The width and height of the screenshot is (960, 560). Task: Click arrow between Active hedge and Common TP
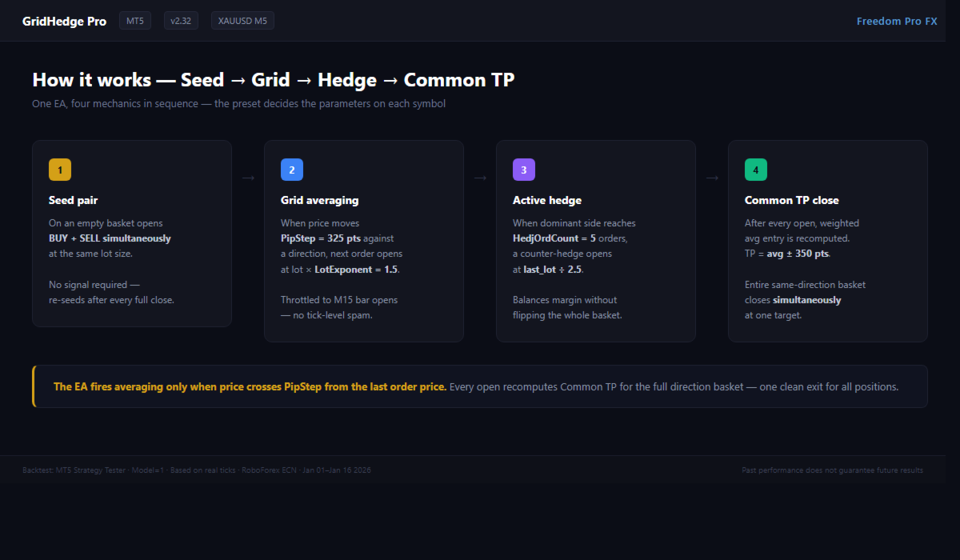pos(712,178)
